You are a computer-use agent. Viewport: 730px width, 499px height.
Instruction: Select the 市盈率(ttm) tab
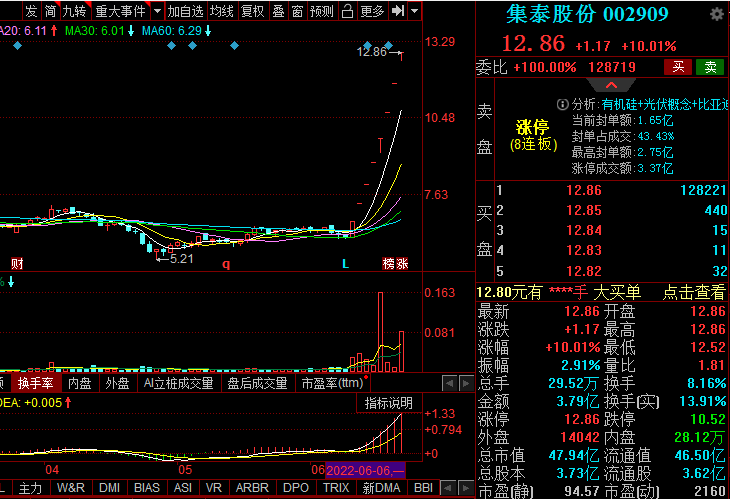point(332,383)
